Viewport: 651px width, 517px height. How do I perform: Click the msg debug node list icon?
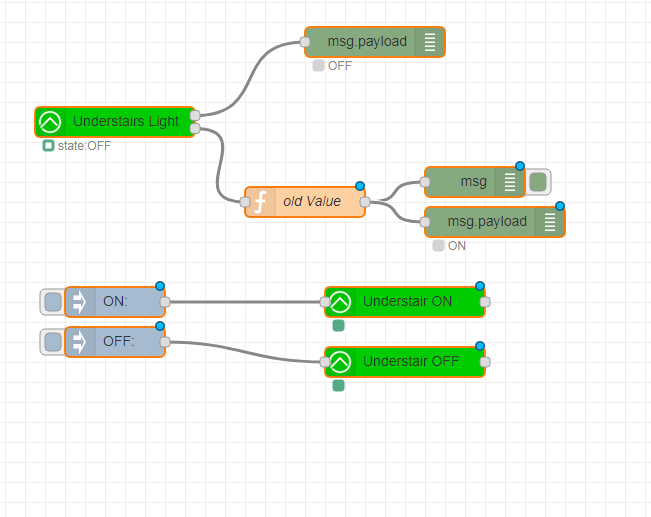click(510, 182)
